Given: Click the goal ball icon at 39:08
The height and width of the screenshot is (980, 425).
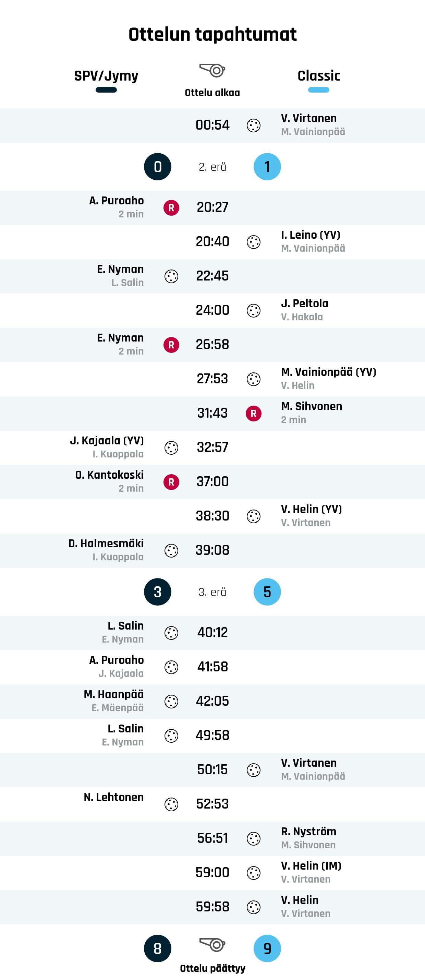Looking at the screenshot, I should point(171,550).
